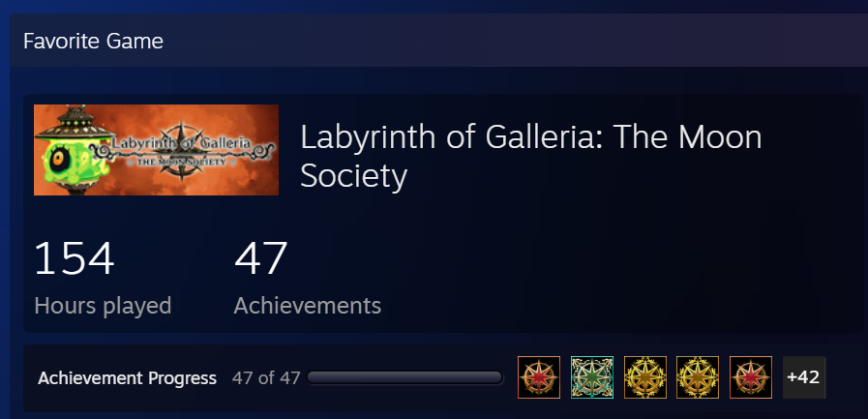Click the word Society in game title

pyautogui.click(x=354, y=176)
